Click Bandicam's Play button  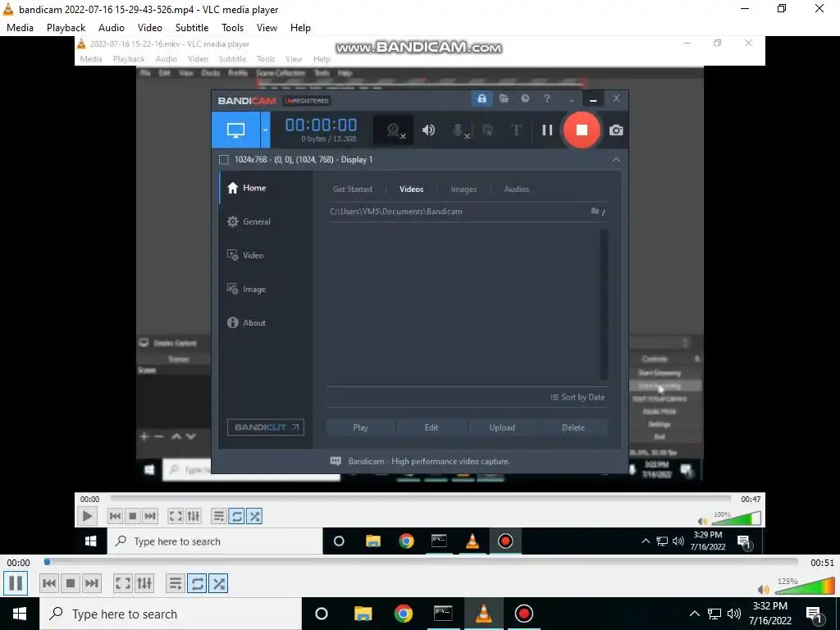coord(361,427)
